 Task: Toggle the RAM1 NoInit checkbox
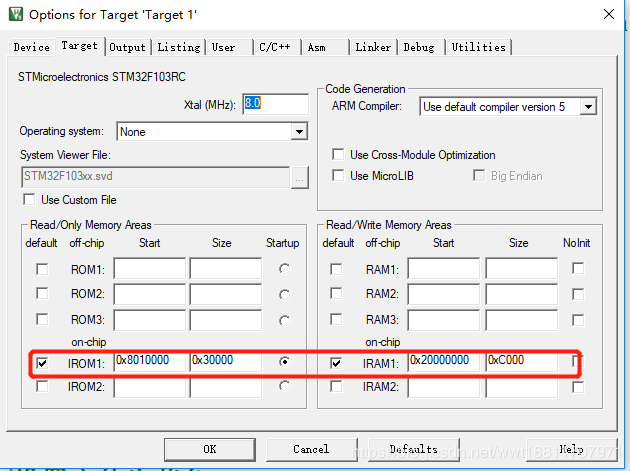point(578,268)
